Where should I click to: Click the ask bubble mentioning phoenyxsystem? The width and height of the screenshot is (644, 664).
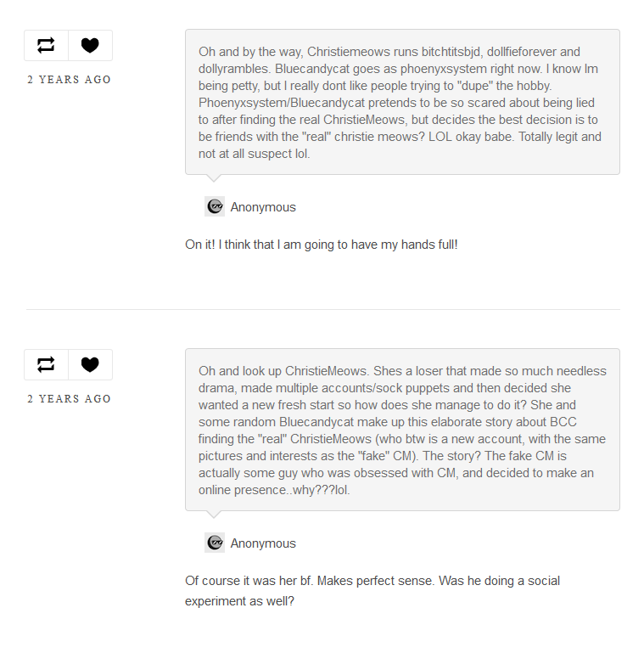[402, 102]
